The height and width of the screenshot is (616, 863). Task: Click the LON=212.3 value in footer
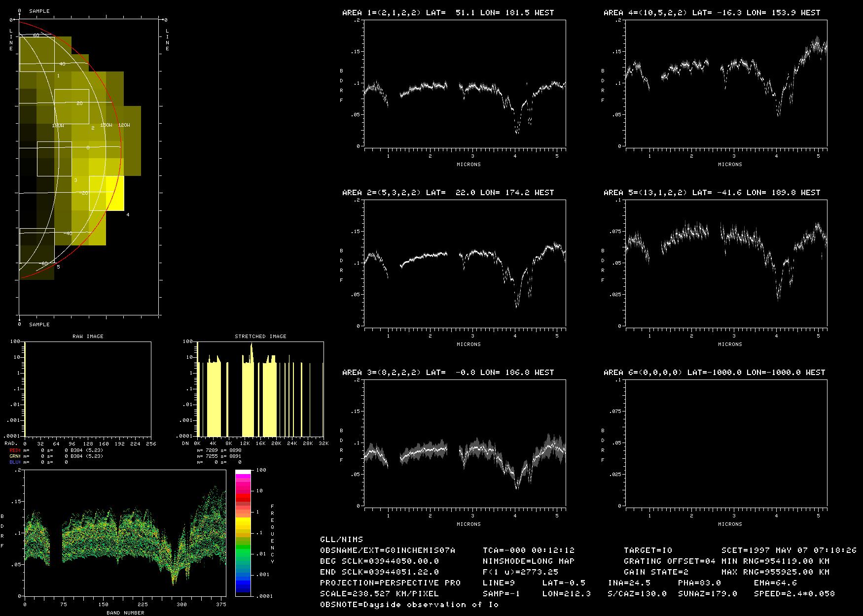point(567,594)
